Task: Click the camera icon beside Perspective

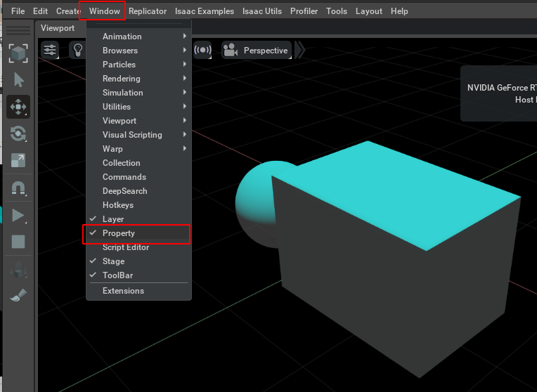Action: 230,51
